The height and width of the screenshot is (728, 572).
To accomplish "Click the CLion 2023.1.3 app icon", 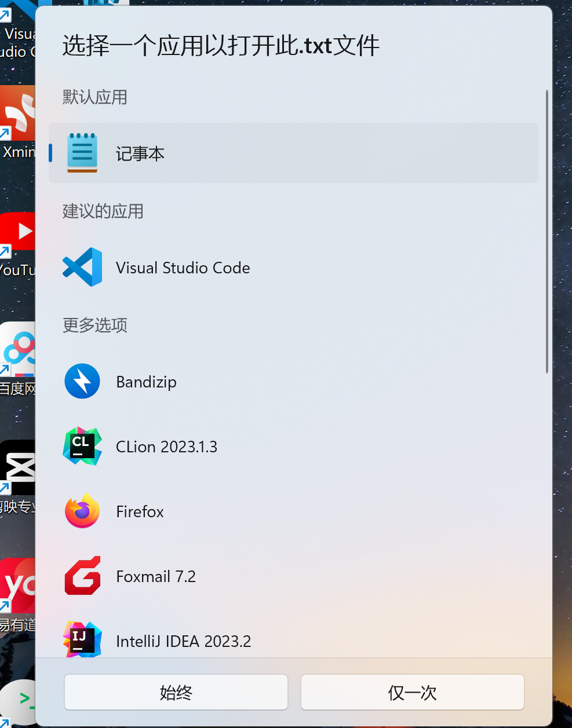I will [x=82, y=446].
